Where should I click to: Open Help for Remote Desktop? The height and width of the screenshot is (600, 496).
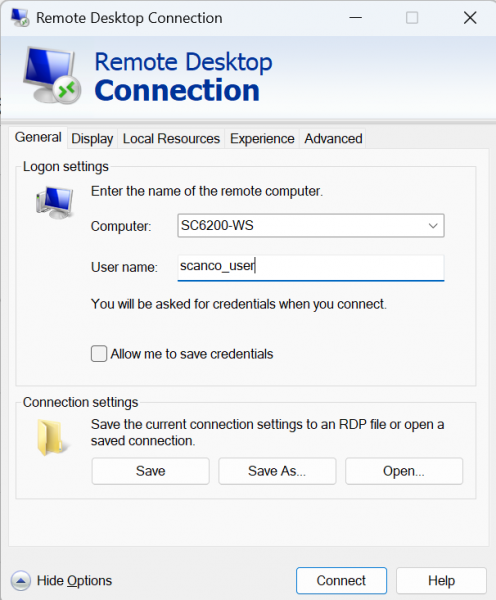click(441, 580)
